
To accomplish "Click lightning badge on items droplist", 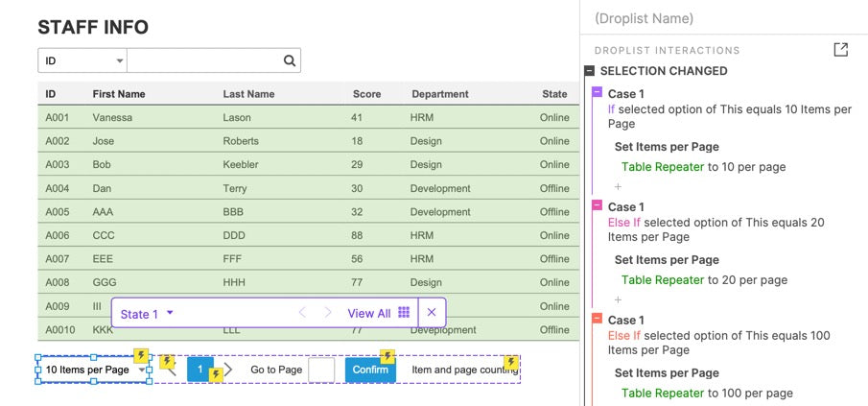I will pos(142,355).
